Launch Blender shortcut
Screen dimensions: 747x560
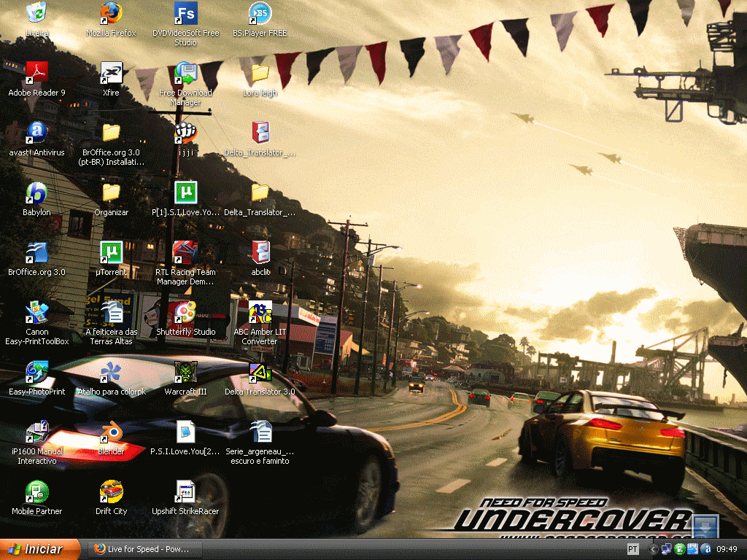111,432
